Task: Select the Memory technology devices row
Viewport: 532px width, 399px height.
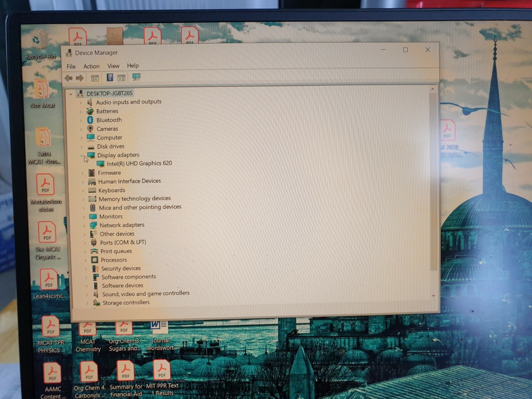Action: 134,199
